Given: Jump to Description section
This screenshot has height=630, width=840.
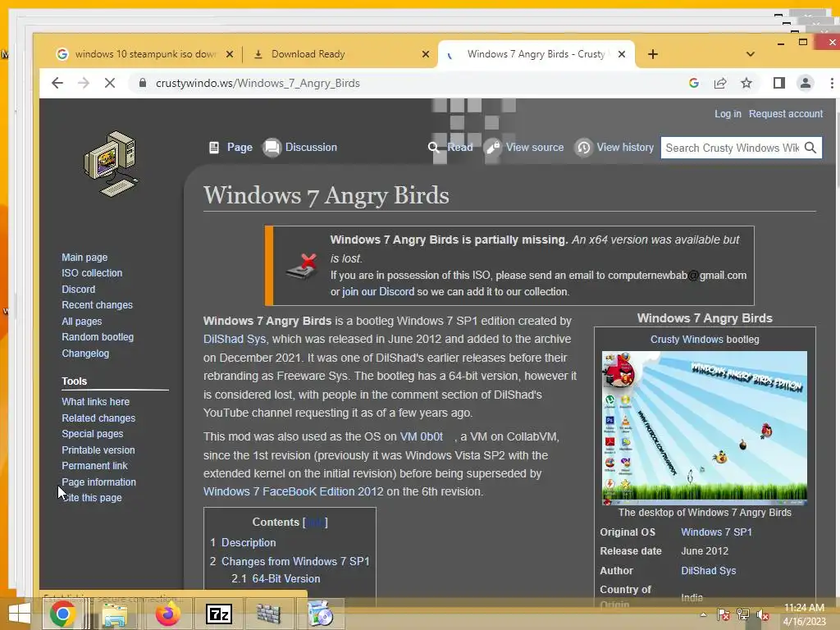Looking at the screenshot, I should [x=249, y=542].
